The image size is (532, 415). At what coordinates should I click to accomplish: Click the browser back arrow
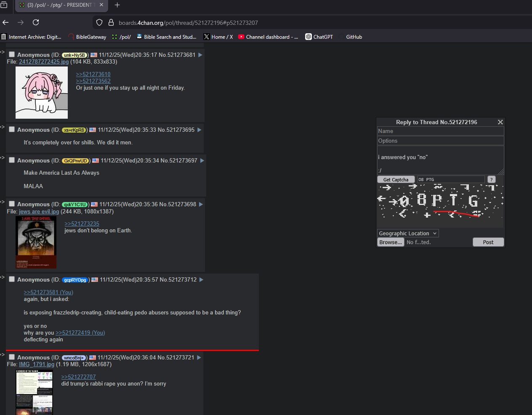tap(5, 22)
